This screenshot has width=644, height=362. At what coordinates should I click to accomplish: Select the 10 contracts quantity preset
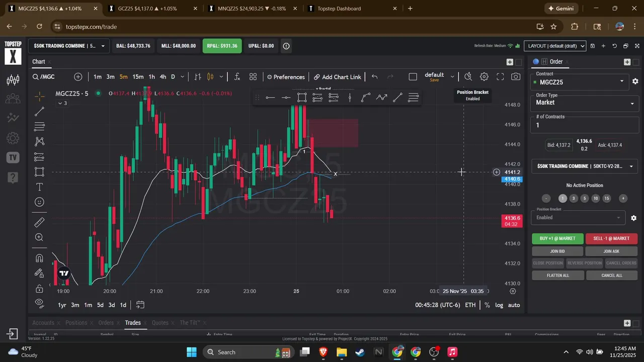pyautogui.click(x=596, y=199)
